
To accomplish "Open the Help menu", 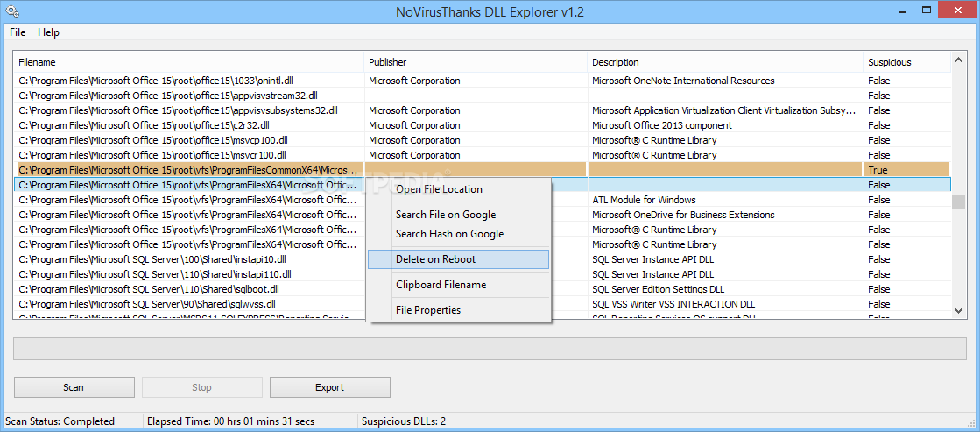I will [48, 32].
